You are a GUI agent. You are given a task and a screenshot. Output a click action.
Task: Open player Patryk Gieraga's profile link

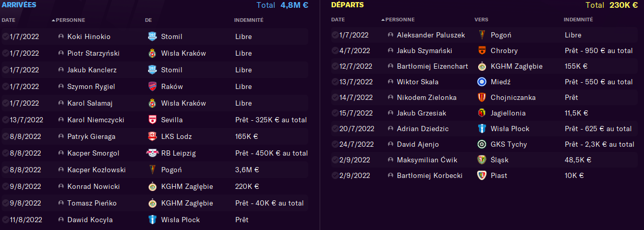tap(91, 136)
